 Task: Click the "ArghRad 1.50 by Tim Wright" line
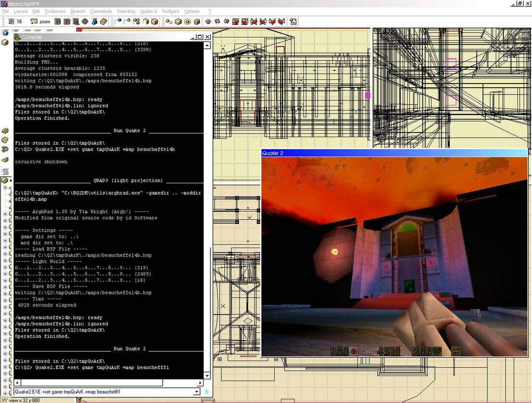[82, 212]
